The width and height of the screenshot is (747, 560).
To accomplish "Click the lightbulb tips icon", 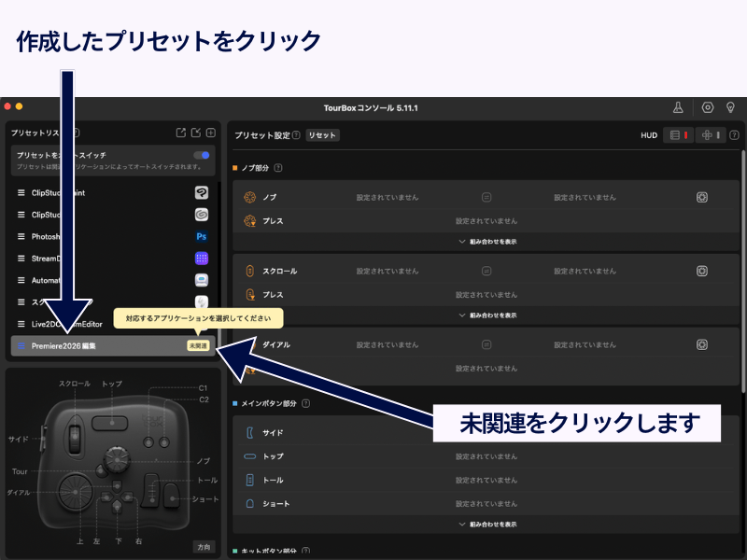I will [x=731, y=107].
